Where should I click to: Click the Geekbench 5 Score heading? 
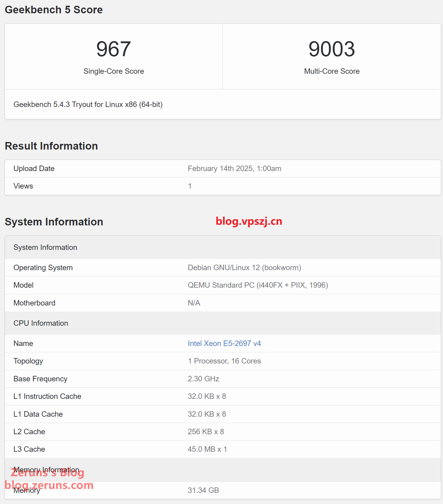click(54, 10)
